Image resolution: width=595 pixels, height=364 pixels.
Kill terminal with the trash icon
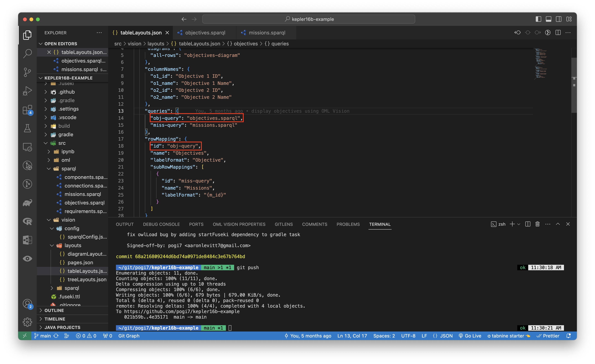[x=537, y=224]
